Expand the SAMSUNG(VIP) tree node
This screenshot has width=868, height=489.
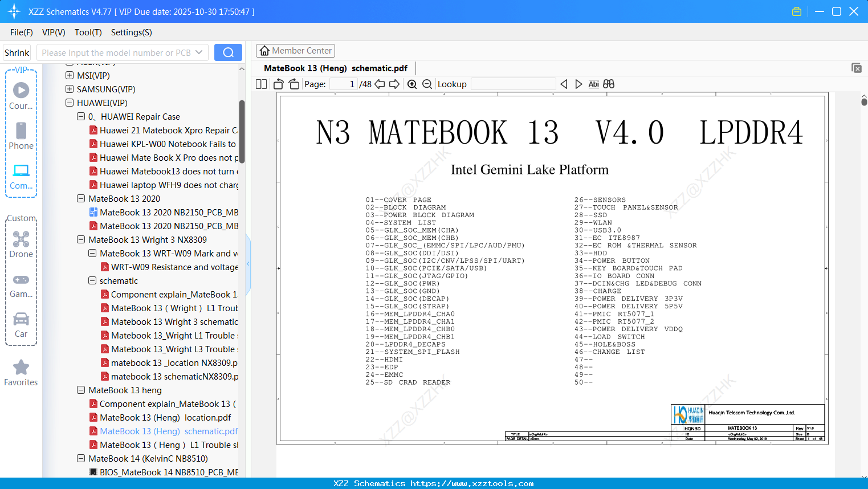coord(70,89)
